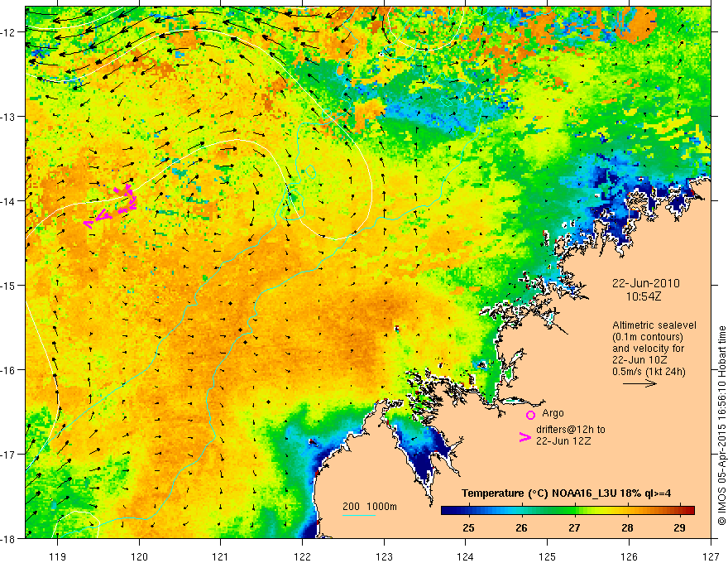728x563 pixels.
Task: Click 'Temperature (°C) NOAA16_L3U 18% ql>=4' title
Action: tap(567, 493)
